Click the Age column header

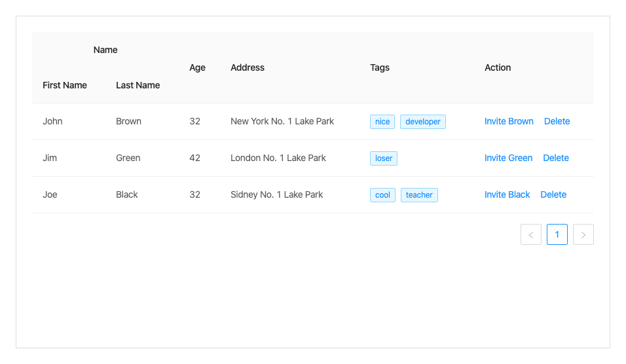[x=197, y=67]
